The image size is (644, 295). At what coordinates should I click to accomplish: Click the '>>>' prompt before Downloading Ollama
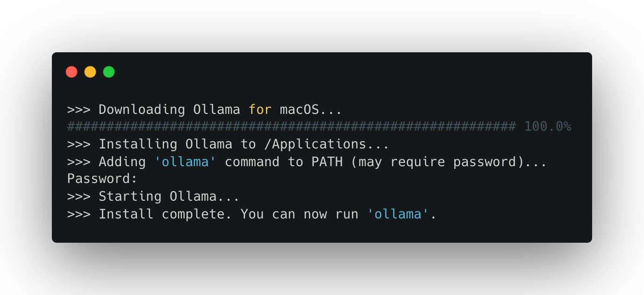pyautogui.click(x=79, y=109)
